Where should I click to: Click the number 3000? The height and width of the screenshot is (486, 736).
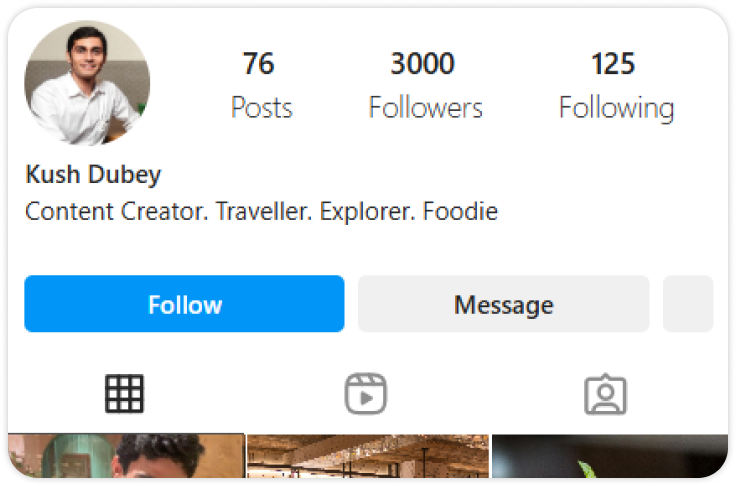(x=422, y=63)
